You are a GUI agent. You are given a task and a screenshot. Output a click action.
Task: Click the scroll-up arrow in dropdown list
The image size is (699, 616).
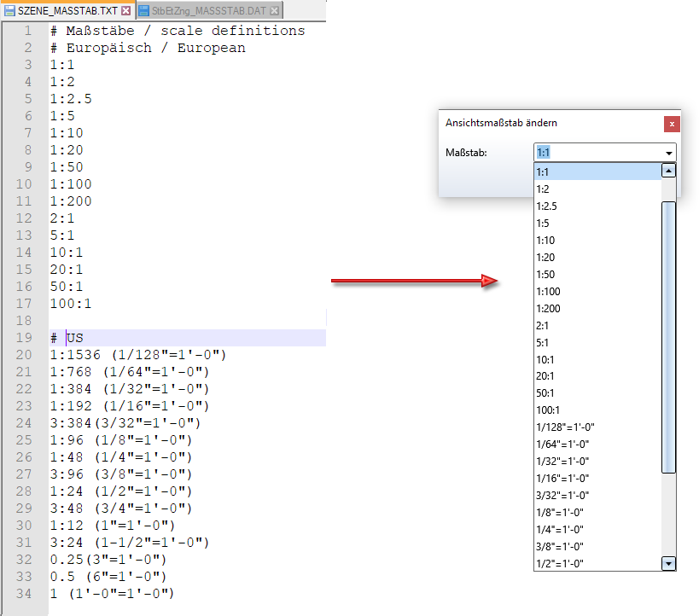coord(668,171)
